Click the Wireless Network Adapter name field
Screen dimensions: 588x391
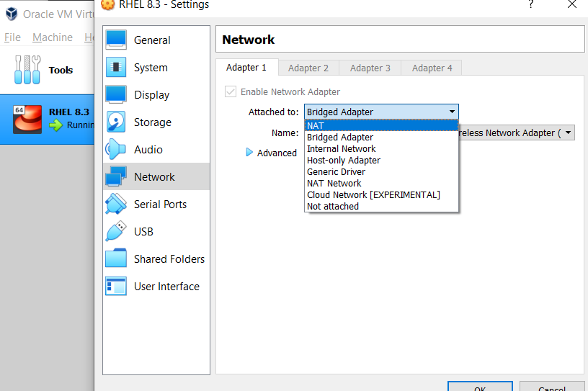[517, 132]
